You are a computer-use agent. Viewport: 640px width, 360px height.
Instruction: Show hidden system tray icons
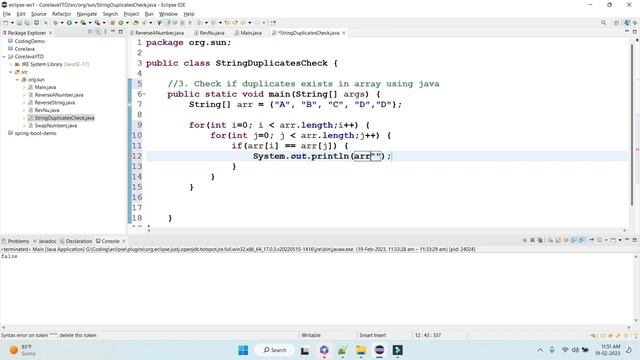tap(540, 350)
